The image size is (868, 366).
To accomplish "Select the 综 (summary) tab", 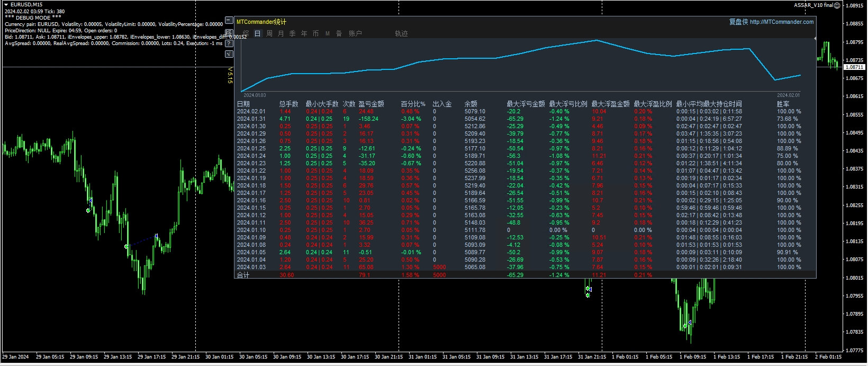I will click(x=246, y=33).
